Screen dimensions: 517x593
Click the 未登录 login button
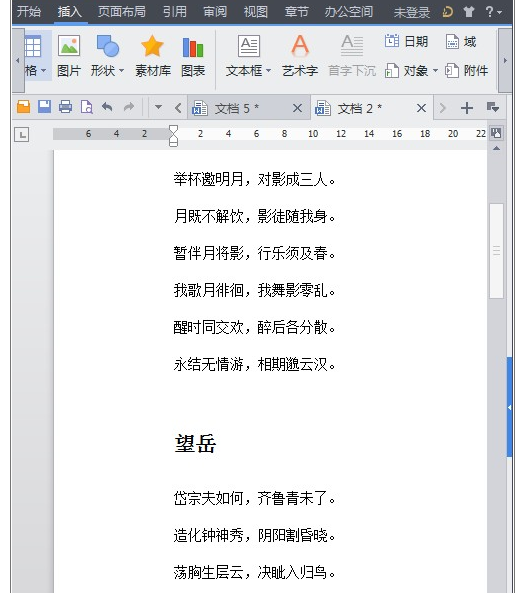(411, 12)
